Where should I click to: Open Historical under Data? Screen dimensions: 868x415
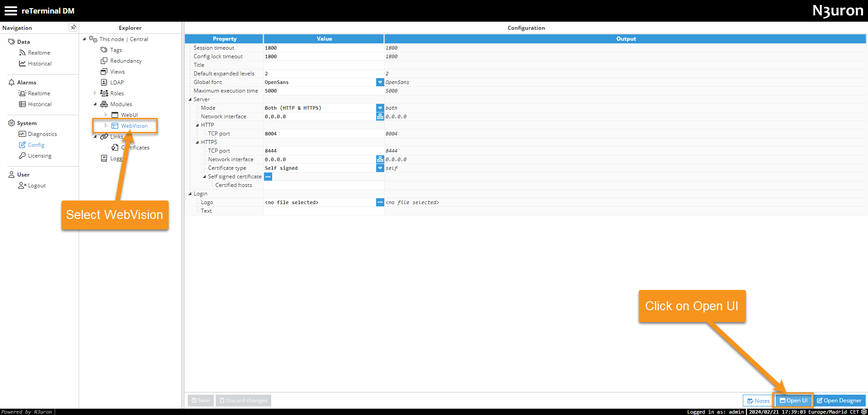tap(40, 64)
